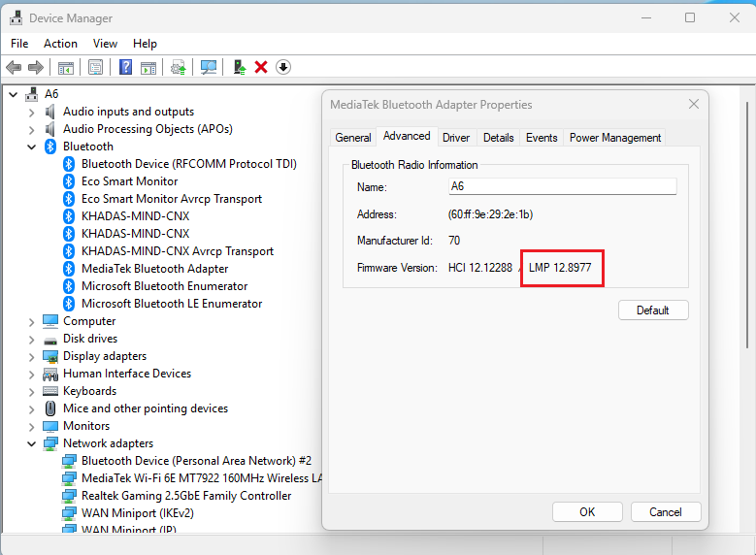The width and height of the screenshot is (756, 555).
Task: Click the Disable device down-arrow icon
Action: pos(283,67)
